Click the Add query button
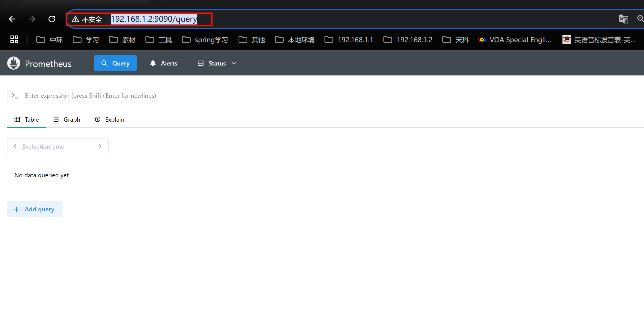 click(x=35, y=209)
